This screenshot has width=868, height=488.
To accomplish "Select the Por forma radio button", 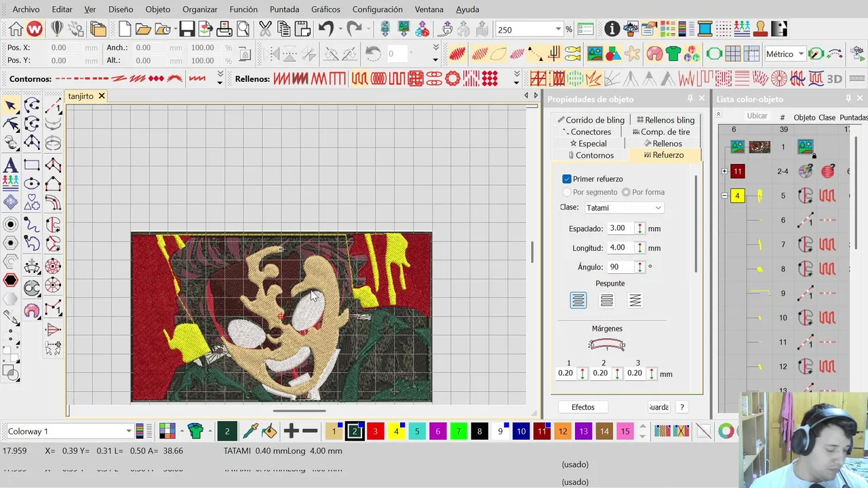I will pyautogui.click(x=626, y=192).
